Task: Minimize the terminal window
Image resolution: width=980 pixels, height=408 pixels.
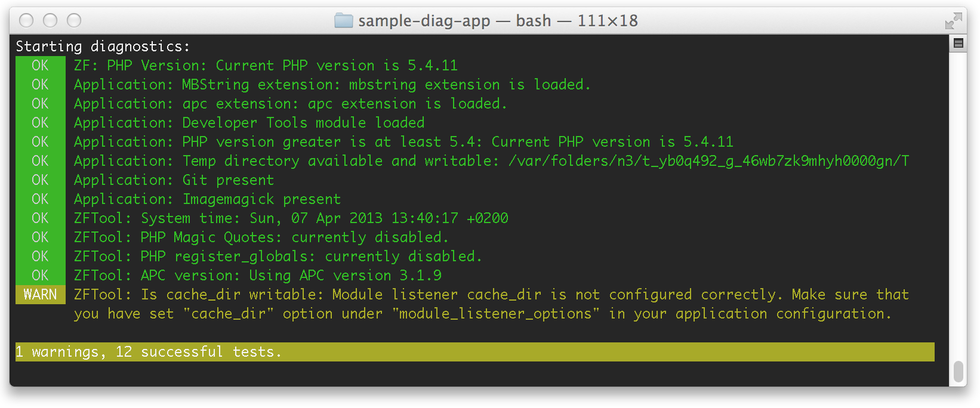Action: pyautogui.click(x=50, y=21)
